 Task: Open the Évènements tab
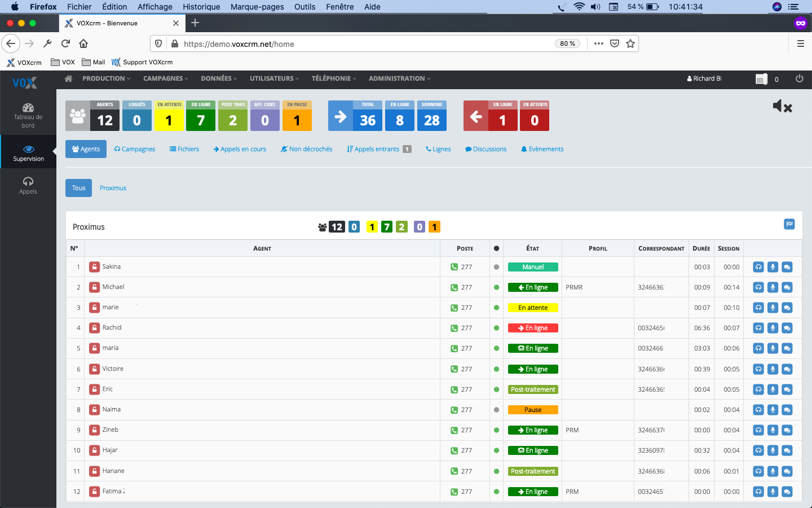[x=542, y=149]
